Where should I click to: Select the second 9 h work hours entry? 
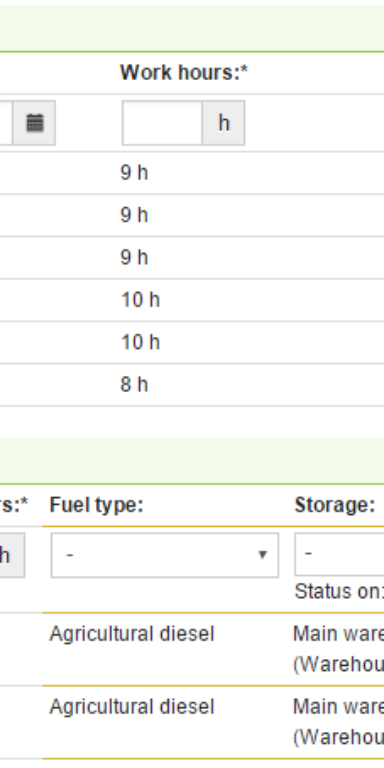pyautogui.click(x=134, y=215)
